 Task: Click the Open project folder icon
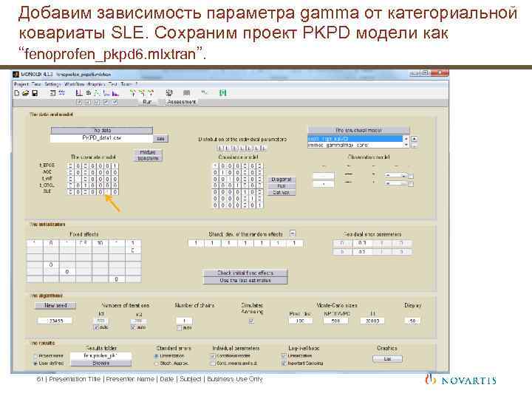tap(25, 93)
